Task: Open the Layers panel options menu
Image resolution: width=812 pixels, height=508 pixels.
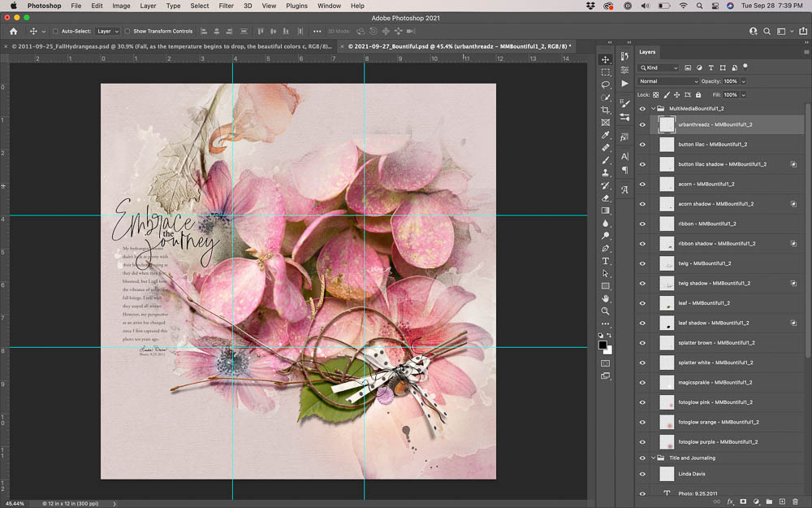Action: point(806,52)
